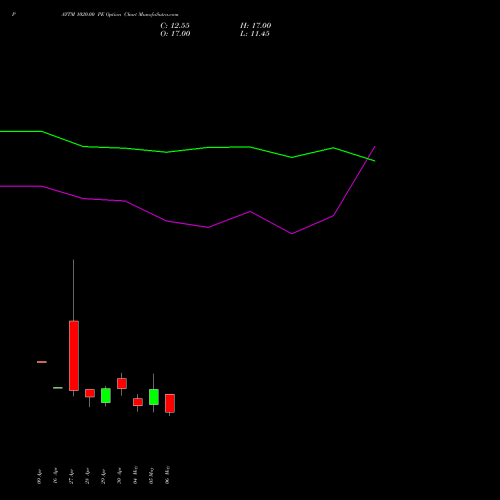The width and height of the screenshot is (500, 500).
Task: Click the high price H: 17.00
Action: [x=256, y=26]
